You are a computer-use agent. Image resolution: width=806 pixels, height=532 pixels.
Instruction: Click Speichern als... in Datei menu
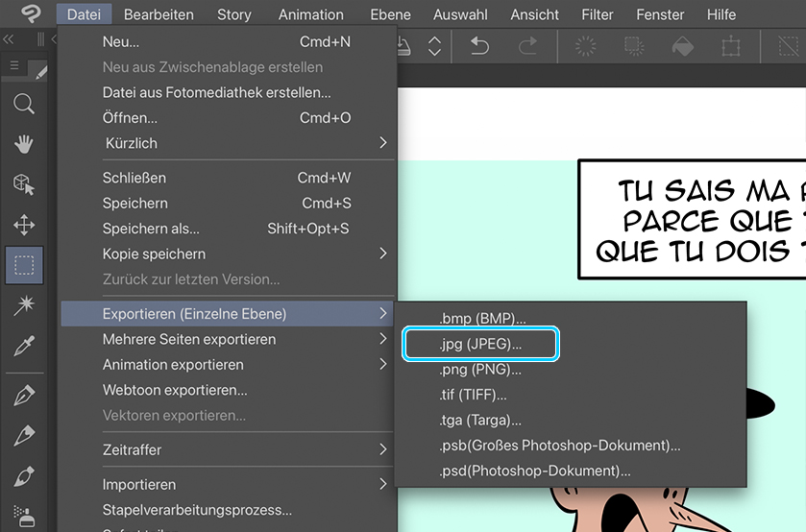[x=151, y=229]
